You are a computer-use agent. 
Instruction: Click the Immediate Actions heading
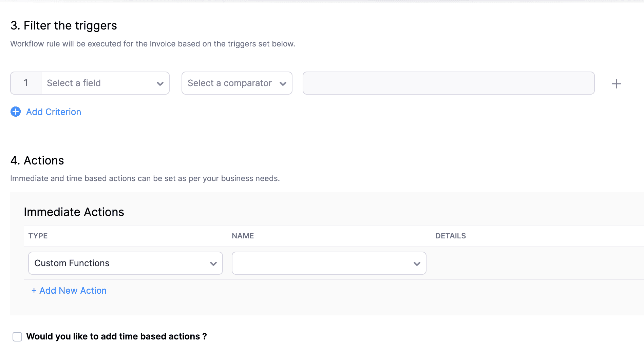(x=74, y=212)
